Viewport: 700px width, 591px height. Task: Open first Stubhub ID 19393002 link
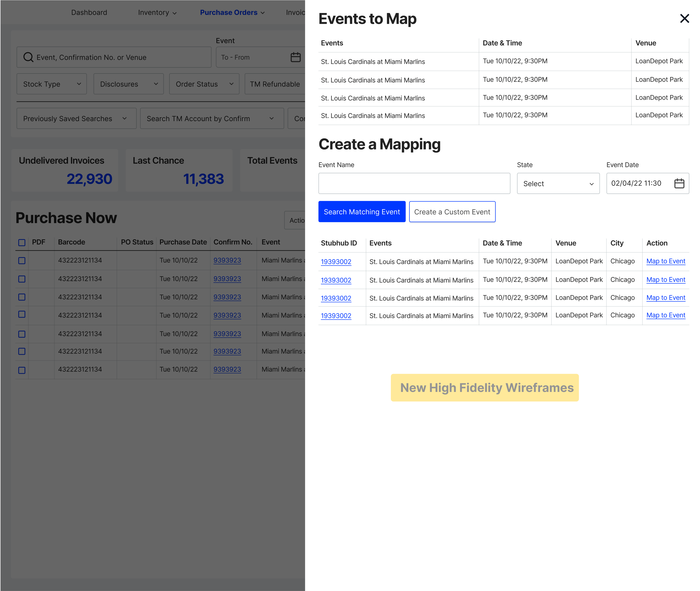click(336, 262)
